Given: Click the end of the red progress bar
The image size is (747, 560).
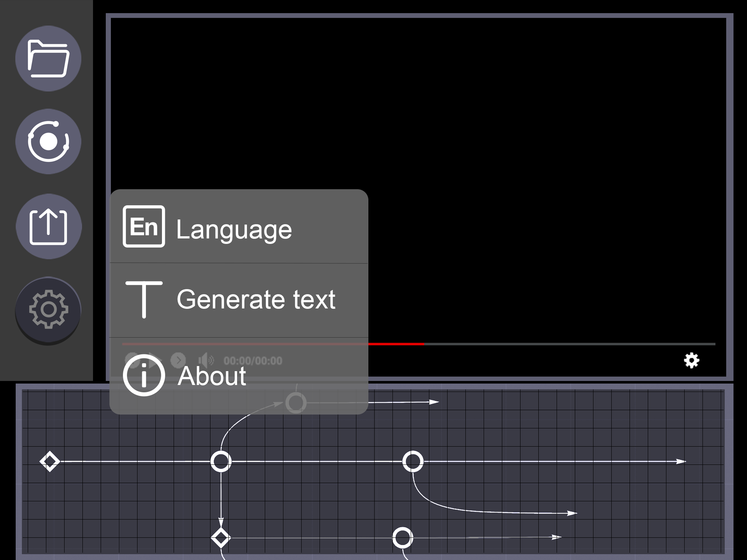Looking at the screenshot, I should pos(423,344).
